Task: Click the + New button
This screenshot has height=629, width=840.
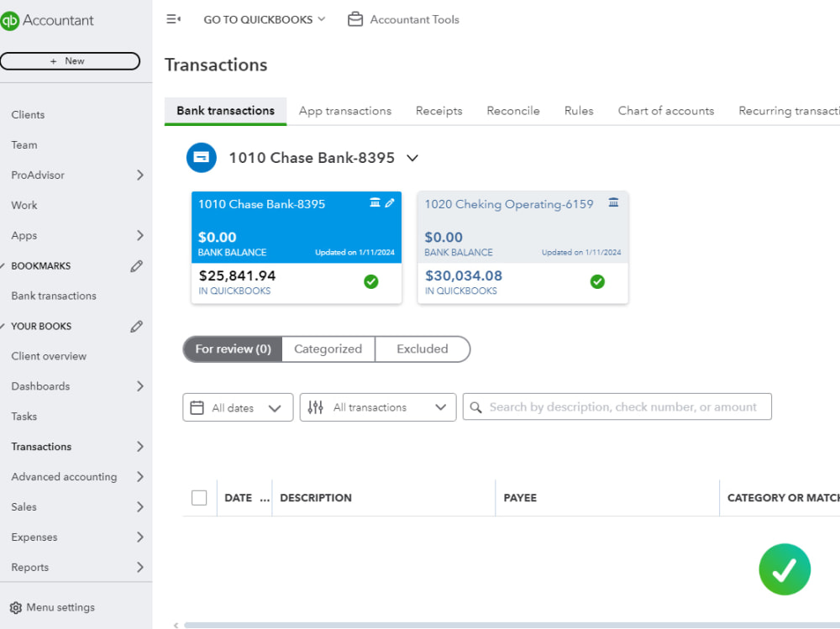Action: click(71, 61)
